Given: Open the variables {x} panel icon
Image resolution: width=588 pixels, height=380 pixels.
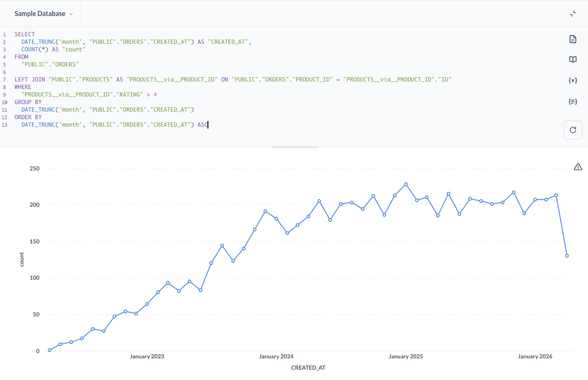Looking at the screenshot, I should pos(572,81).
